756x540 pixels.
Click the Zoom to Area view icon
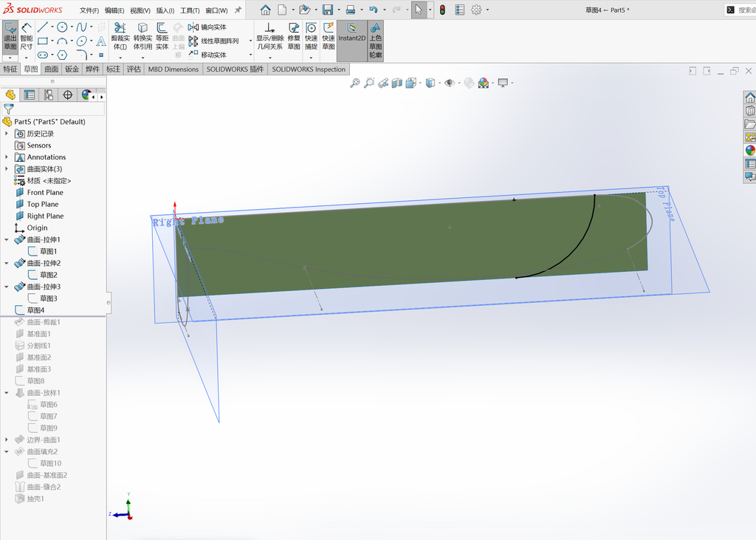369,83
